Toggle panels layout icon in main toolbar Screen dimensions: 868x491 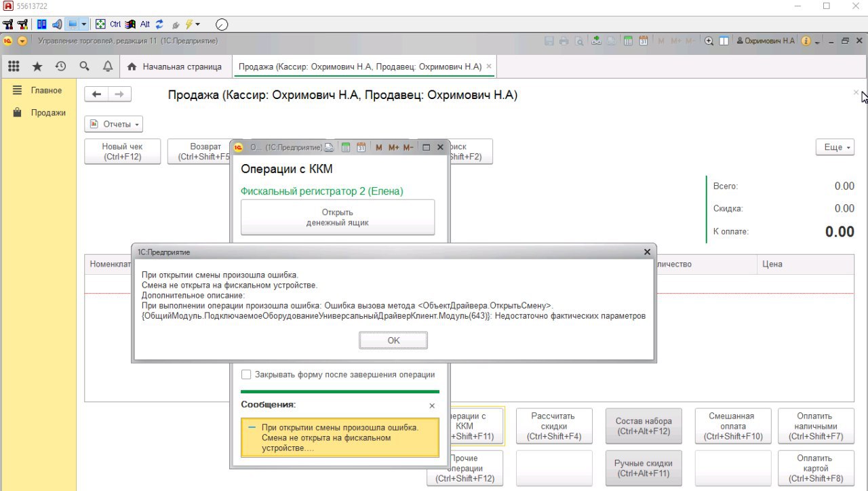(724, 41)
